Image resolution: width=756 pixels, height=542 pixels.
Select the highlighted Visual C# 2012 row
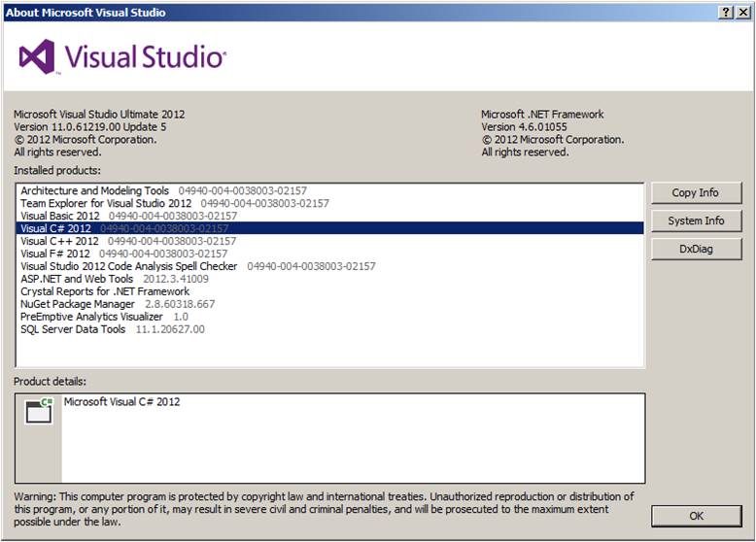329,228
